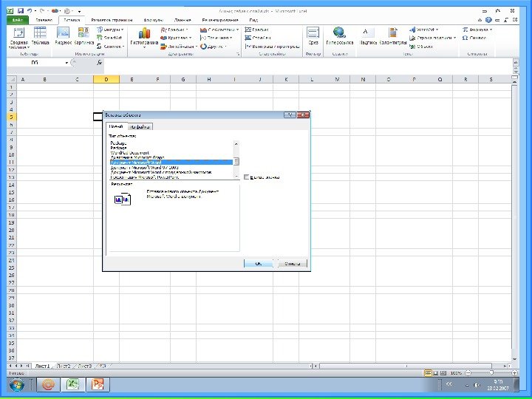Switch to the Данные ribbon tab
The image size is (532, 399).
pos(183,20)
